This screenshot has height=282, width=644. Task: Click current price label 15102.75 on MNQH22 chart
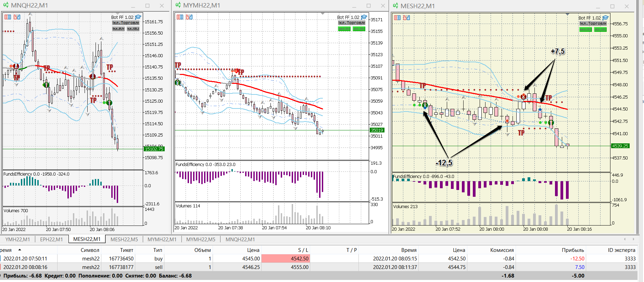pyautogui.click(x=154, y=149)
